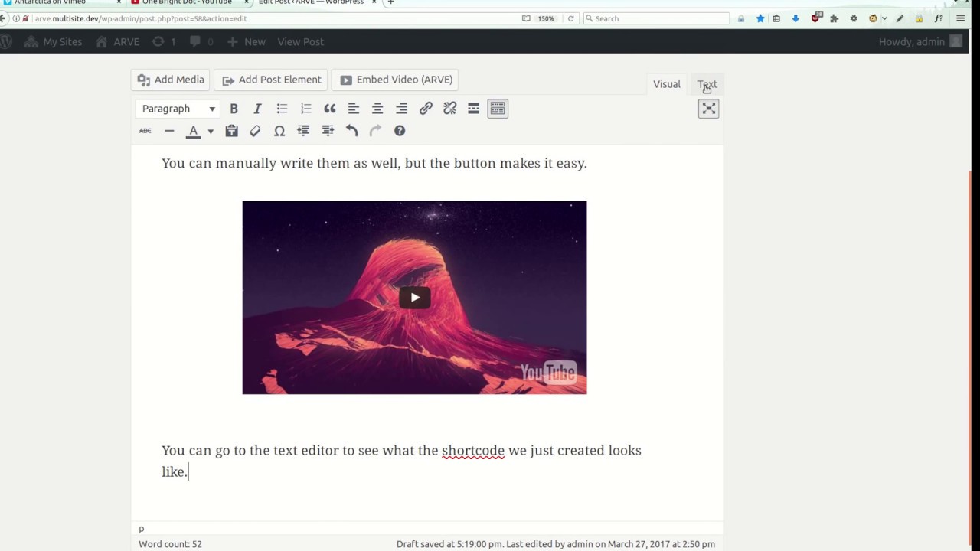Screen dimensions: 980x551
Task: Undo the last edit
Action: 351,131
